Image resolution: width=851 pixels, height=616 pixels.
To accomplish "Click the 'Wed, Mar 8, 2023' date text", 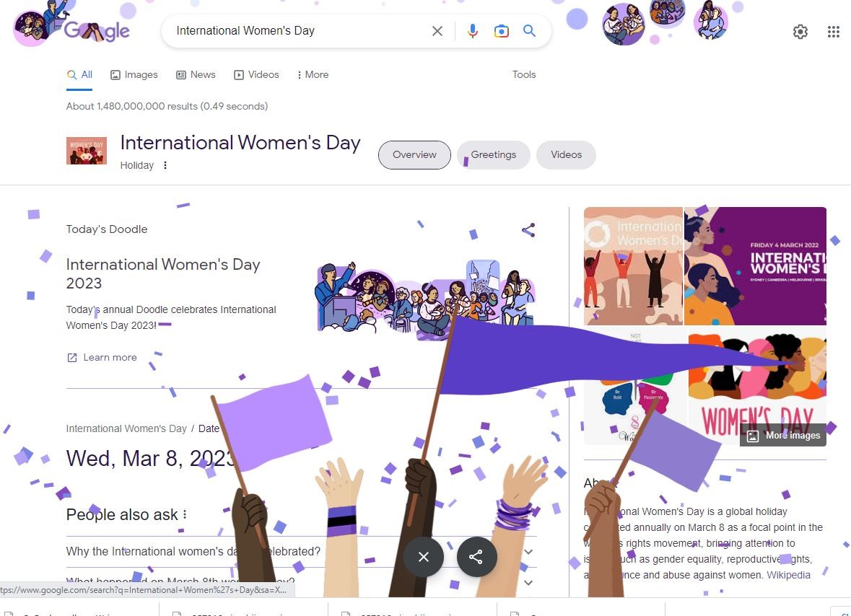I will click(x=151, y=459).
